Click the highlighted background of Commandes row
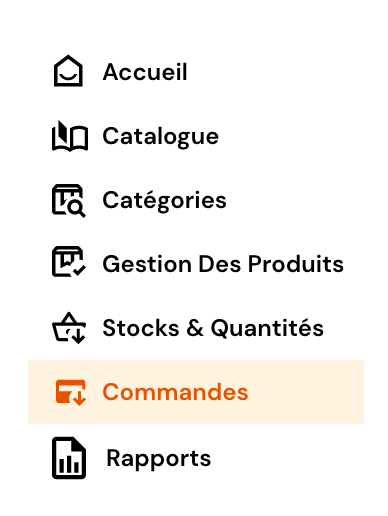Viewport: 388px width, 516px height. click(x=196, y=392)
